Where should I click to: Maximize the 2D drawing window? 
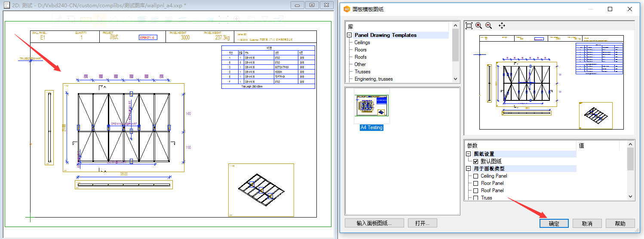point(312,5)
